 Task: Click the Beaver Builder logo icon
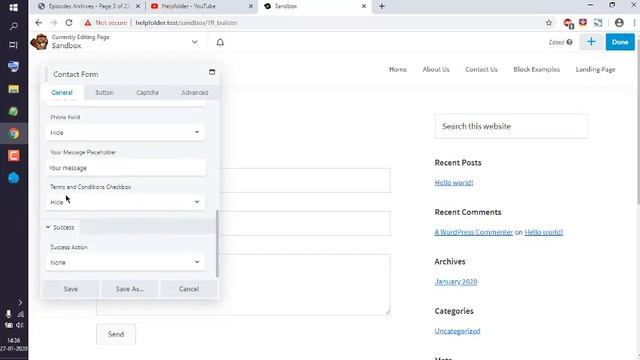39,42
